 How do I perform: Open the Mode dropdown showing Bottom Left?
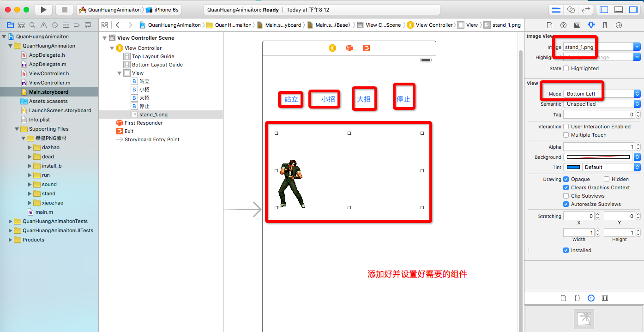pos(602,94)
